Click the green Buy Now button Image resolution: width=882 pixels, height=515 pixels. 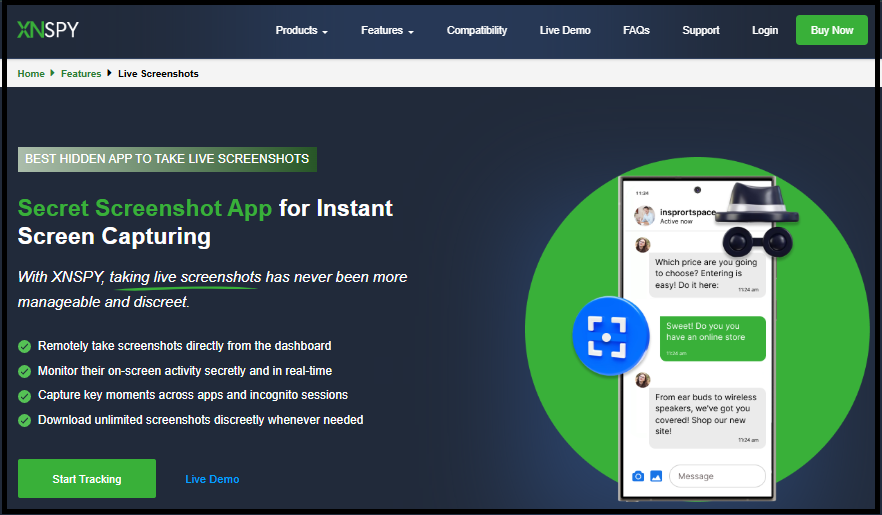click(x=831, y=30)
